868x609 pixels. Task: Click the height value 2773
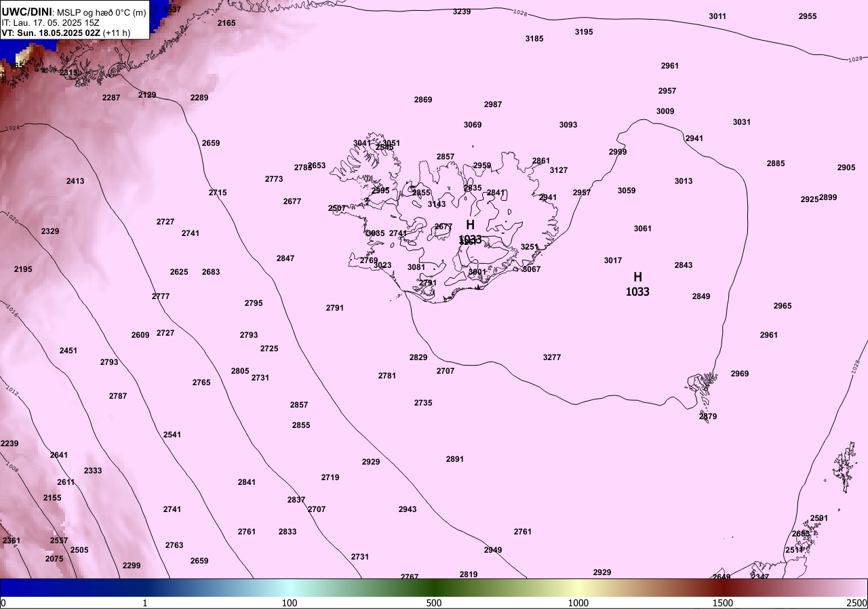274,179
